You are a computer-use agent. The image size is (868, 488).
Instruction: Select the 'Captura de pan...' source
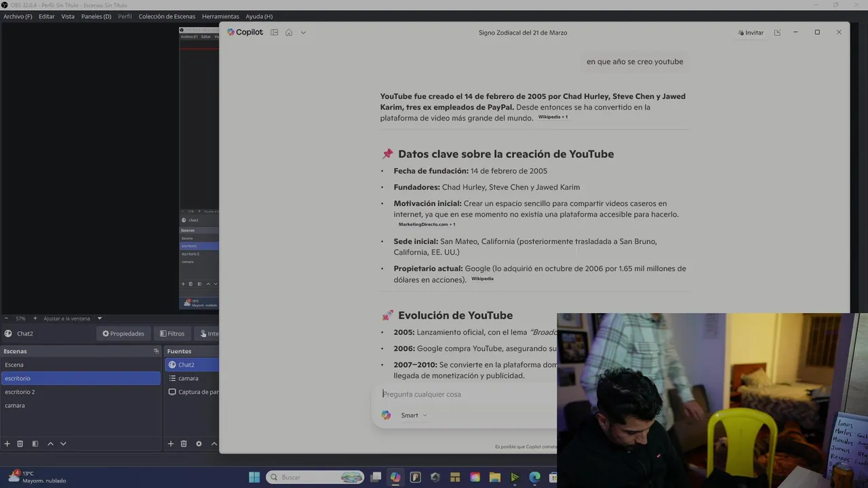click(x=192, y=392)
